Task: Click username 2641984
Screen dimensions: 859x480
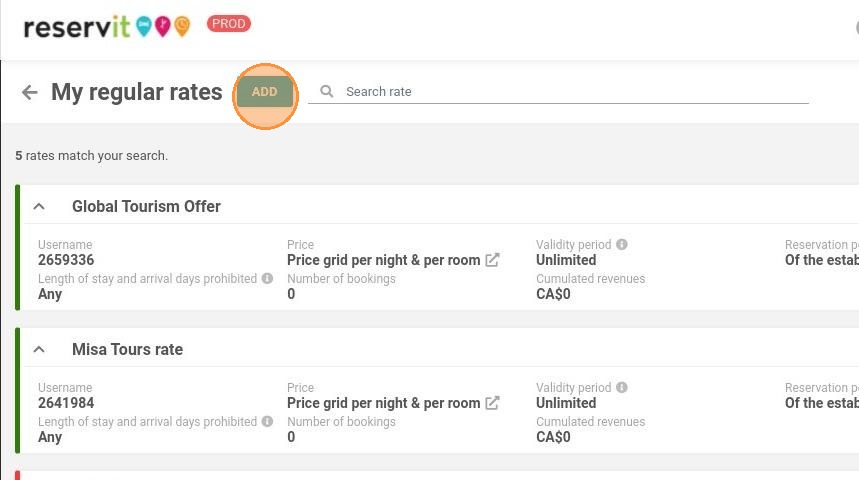Action: tap(66, 403)
